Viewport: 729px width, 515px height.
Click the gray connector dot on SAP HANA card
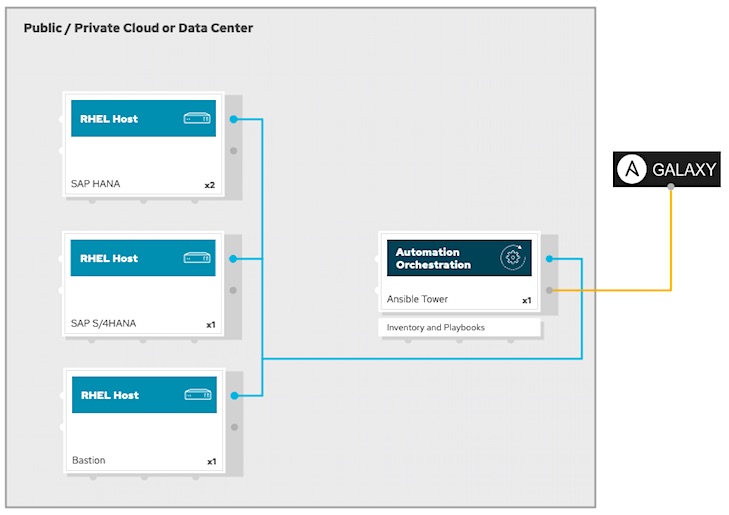click(x=233, y=151)
